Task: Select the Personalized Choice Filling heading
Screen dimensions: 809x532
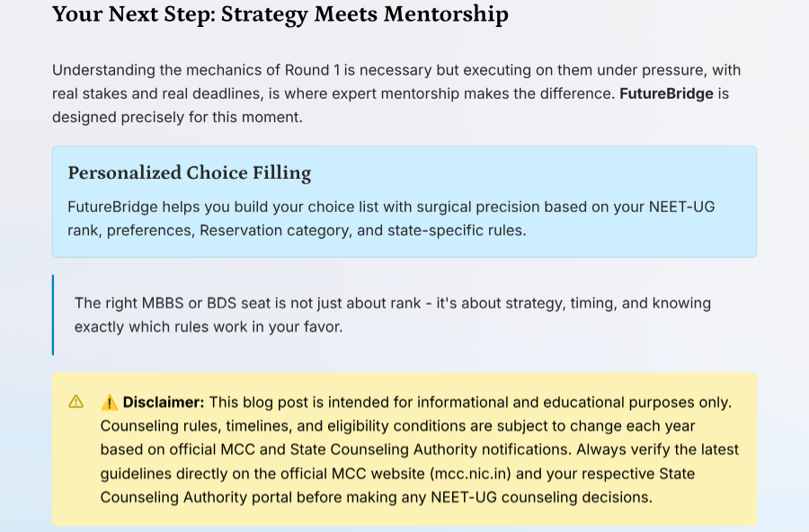Action: 190,173
